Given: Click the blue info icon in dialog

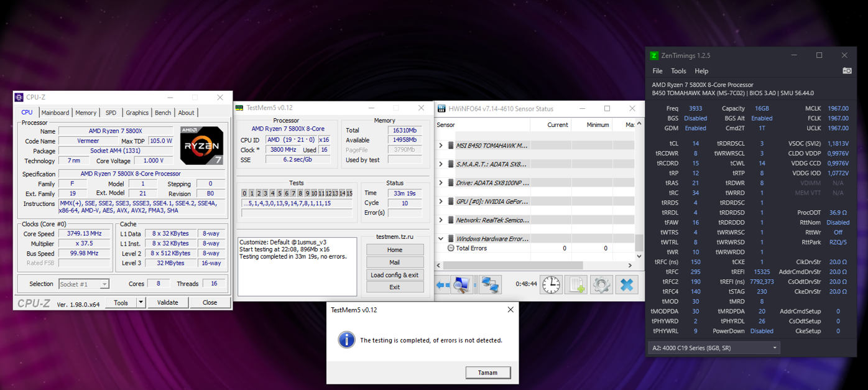Looking at the screenshot, I should (x=346, y=340).
